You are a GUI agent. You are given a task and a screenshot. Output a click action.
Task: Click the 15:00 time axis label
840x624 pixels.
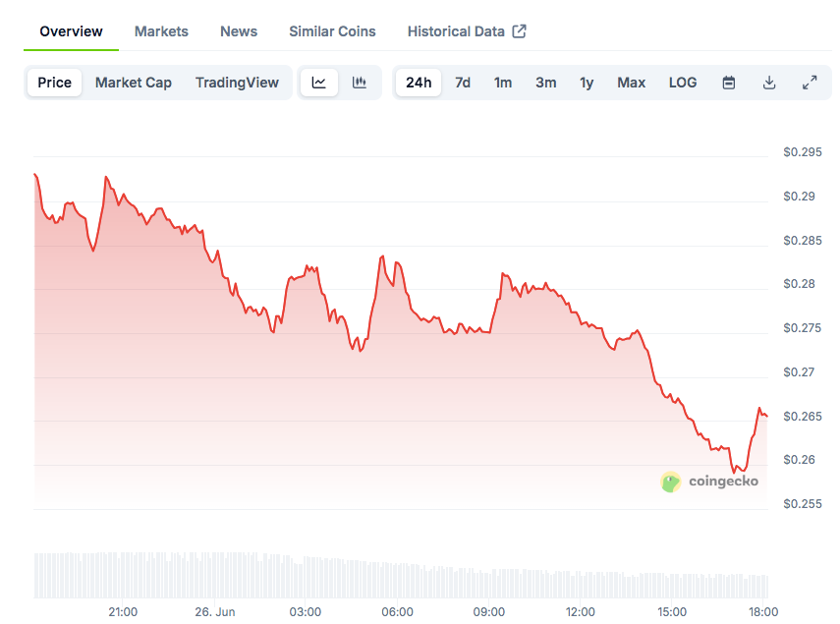coord(672,611)
